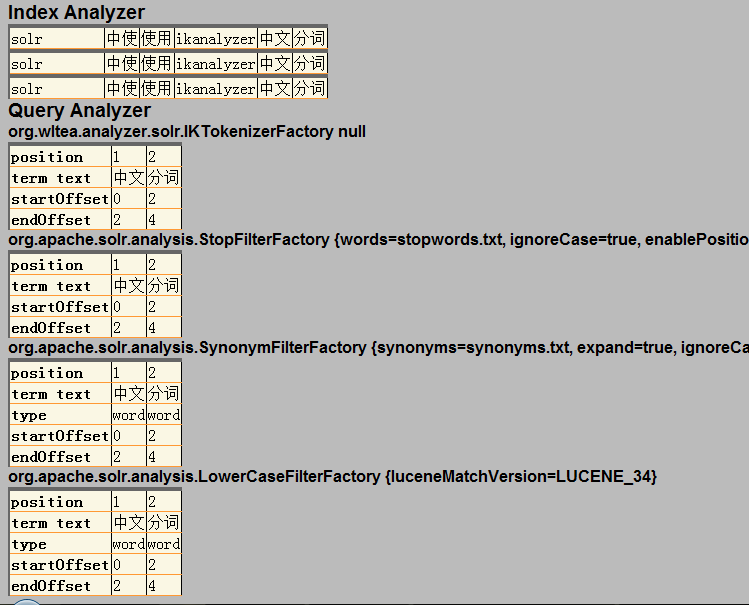Click "startOffset" label in LowerCaseFilterFactory table
This screenshot has height=605, width=749.
click(60, 565)
